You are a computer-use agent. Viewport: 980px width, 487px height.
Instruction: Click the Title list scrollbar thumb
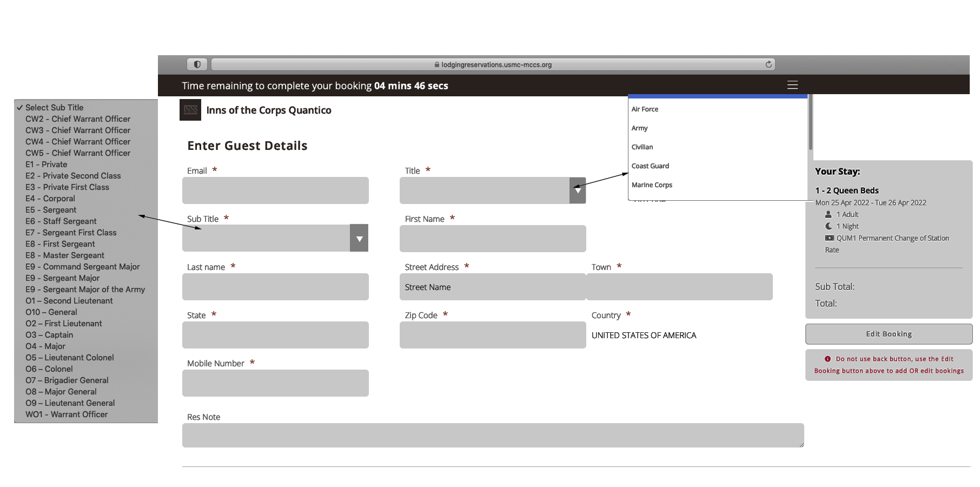(810, 122)
